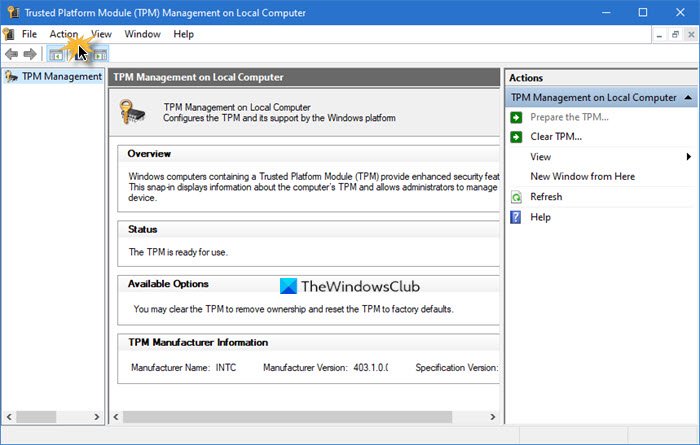Click the text 'The TPM is ready for use.'
700x445 pixels.
point(178,253)
